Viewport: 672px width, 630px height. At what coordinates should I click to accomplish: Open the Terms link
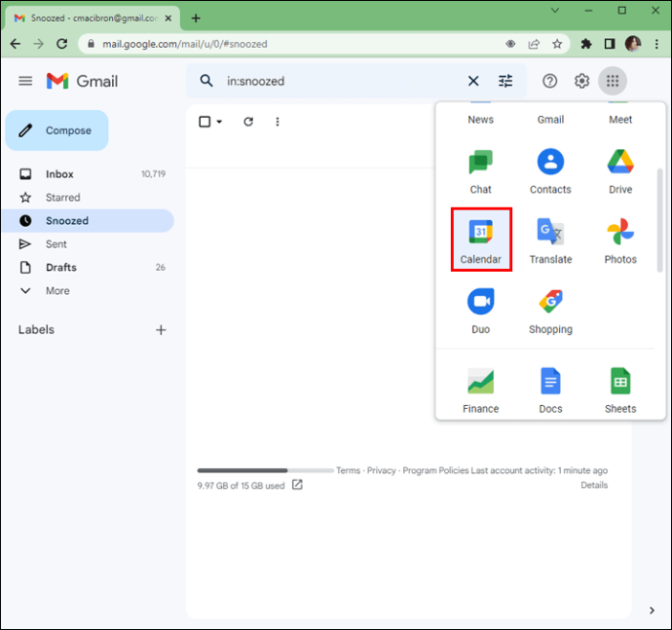pos(348,470)
